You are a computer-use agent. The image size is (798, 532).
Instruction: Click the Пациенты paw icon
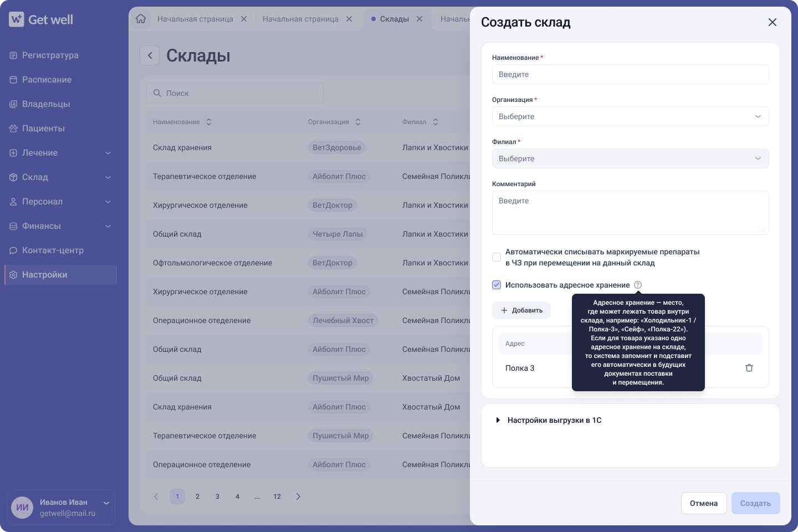click(x=13, y=129)
